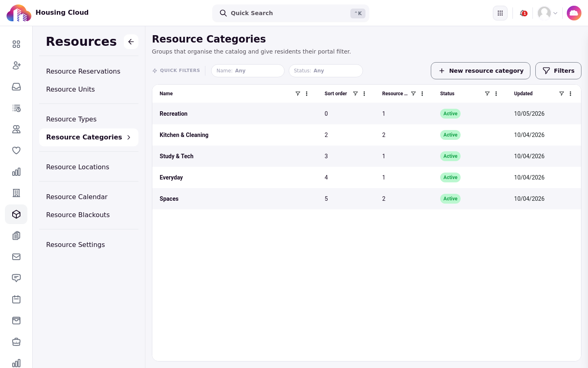Image resolution: width=588 pixels, height=368 pixels.
Task: Expand the user profile dropdown
Action: [548, 13]
